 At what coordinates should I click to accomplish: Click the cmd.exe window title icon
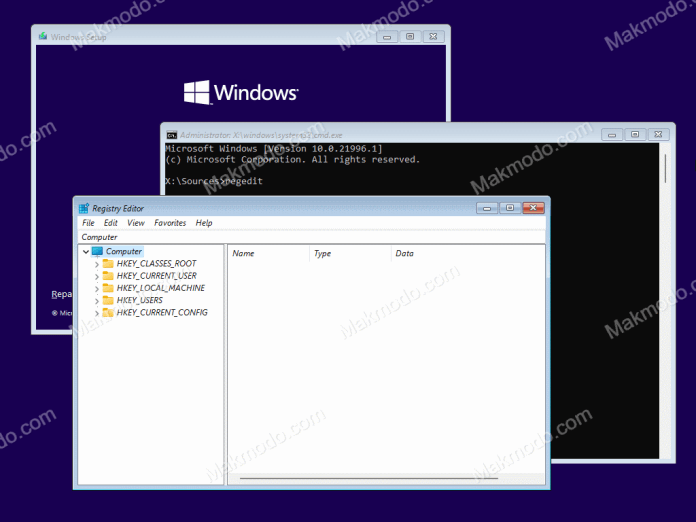click(x=171, y=135)
